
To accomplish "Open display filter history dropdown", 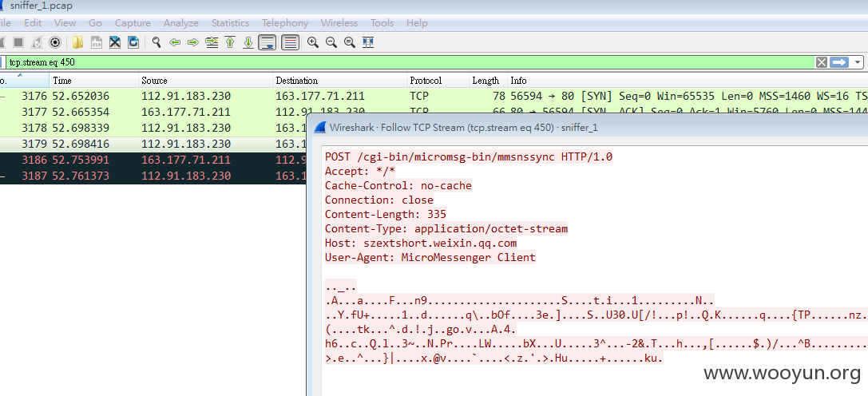I will [x=858, y=62].
